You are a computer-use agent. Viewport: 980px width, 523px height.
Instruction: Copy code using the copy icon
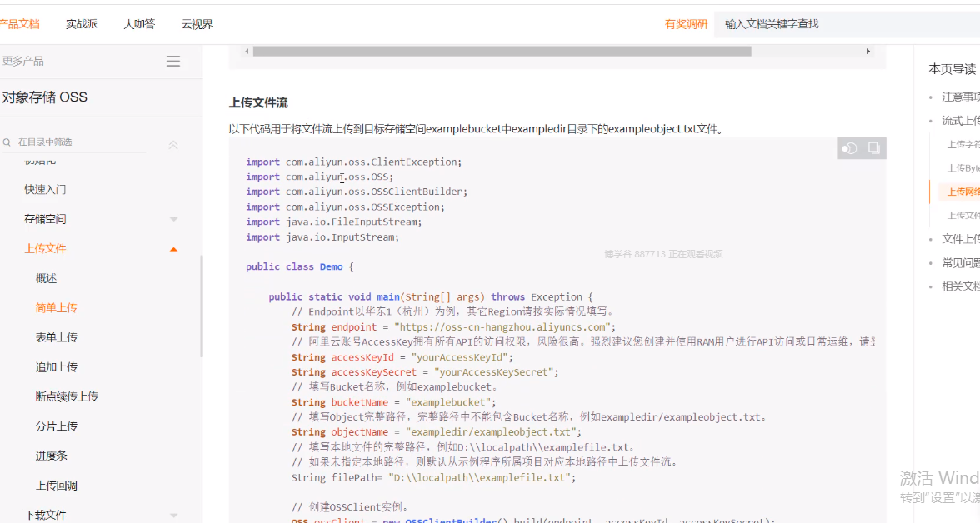tap(873, 148)
